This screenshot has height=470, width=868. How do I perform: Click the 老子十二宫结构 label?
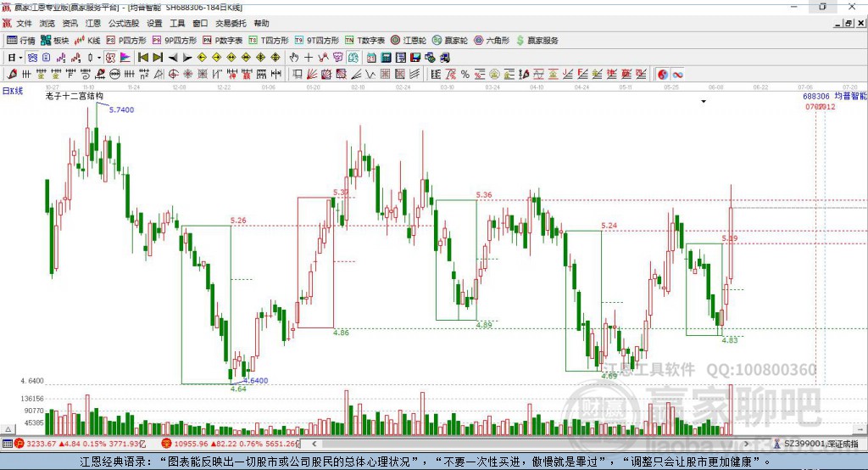coord(75,96)
